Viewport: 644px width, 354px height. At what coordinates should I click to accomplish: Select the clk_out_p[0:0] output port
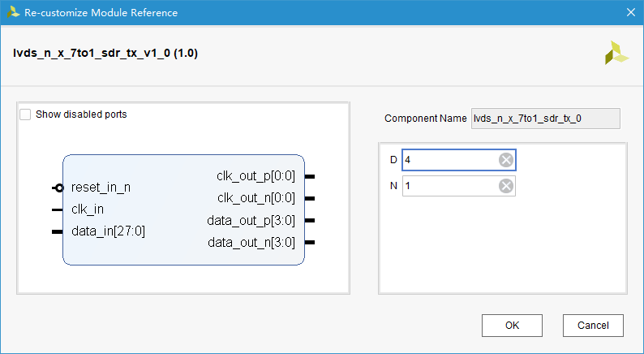point(255,175)
